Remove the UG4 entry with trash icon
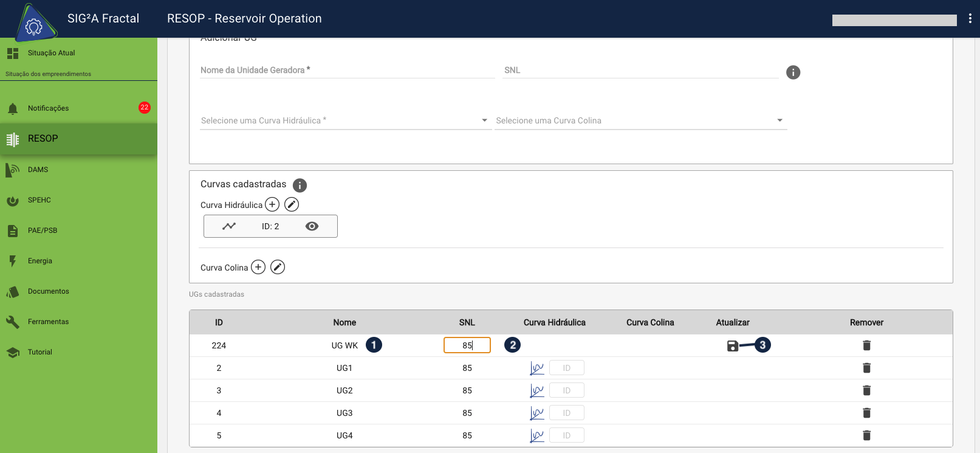 [866, 435]
